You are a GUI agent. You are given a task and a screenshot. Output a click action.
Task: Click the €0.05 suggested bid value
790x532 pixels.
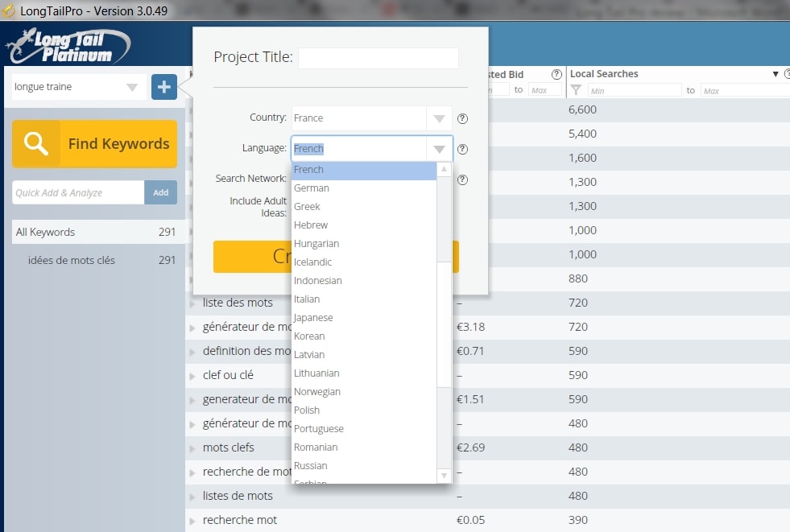(x=470, y=521)
